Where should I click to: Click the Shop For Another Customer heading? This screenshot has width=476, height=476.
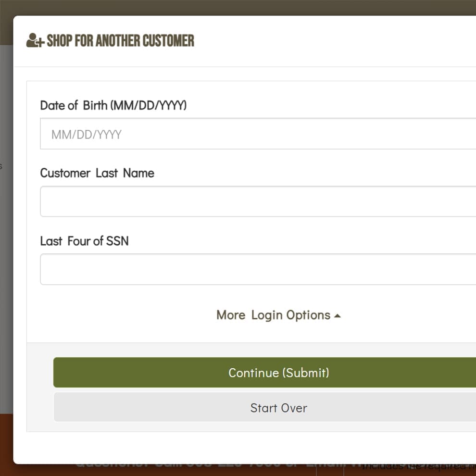121,40
